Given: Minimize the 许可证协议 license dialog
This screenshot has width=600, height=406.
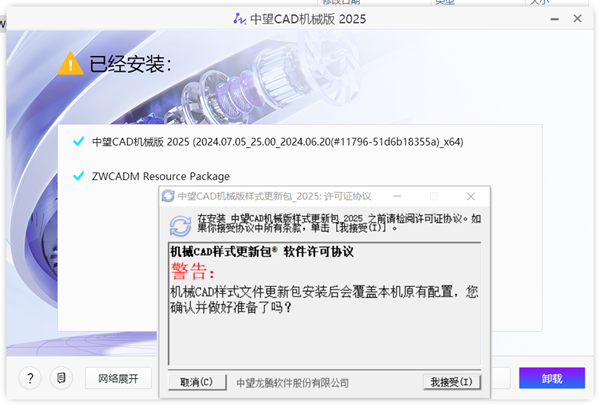Looking at the screenshot, I should tap(397, 196).
